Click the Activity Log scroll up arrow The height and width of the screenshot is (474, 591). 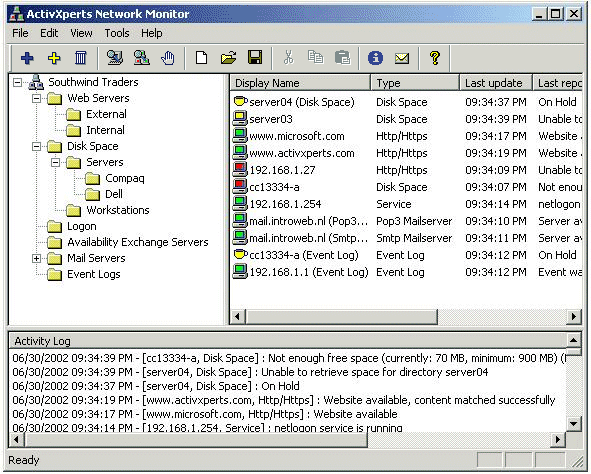coord(573,341)
